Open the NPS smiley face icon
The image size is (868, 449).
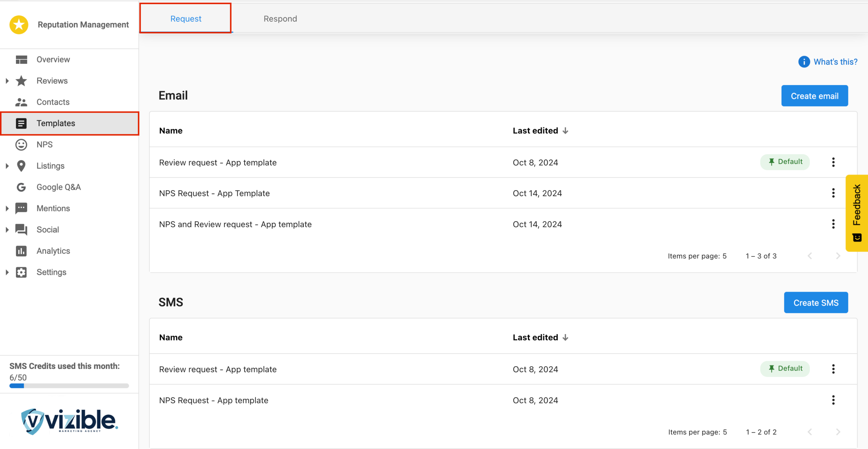[x=21, y=145]
